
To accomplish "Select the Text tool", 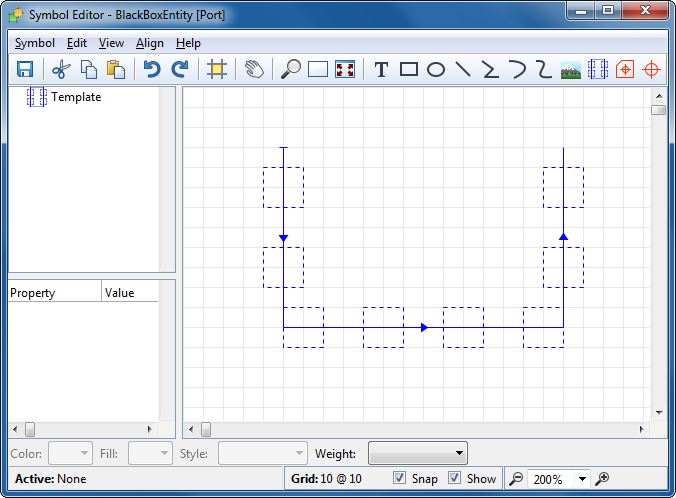I will 381,69.
